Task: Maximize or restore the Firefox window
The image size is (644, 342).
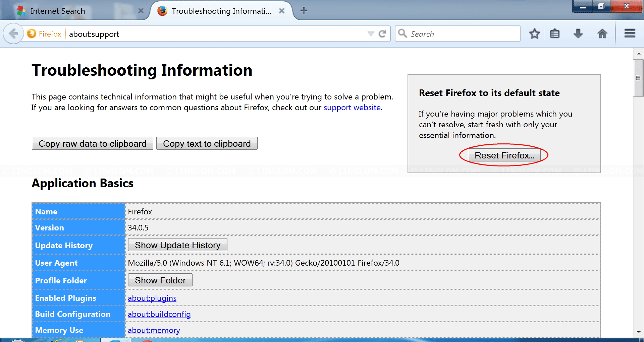Action: point(601,7)
